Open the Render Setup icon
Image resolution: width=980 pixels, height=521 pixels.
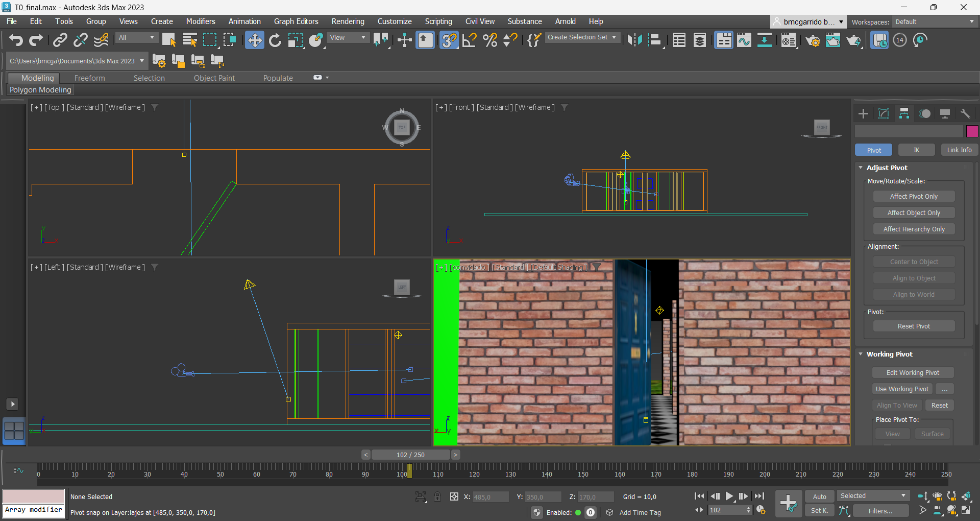coord(813,40)
